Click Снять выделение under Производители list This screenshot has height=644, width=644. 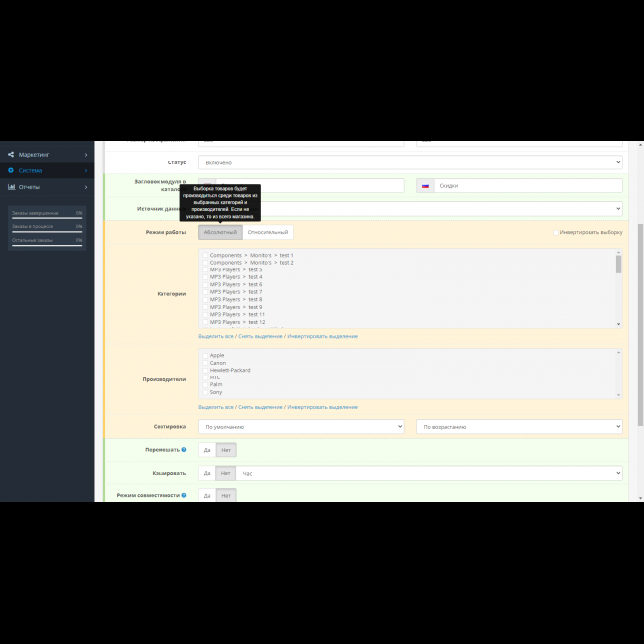pos(260,407)
